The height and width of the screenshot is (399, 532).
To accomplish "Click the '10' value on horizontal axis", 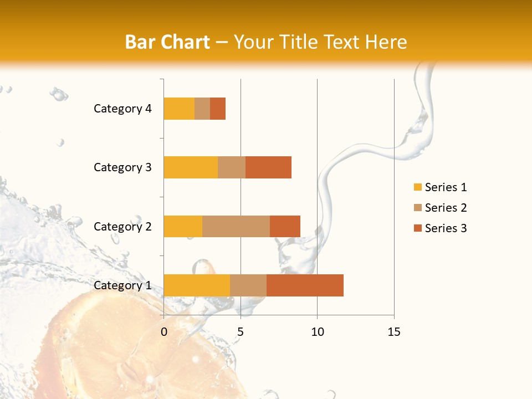I will (x=317, y=332).
